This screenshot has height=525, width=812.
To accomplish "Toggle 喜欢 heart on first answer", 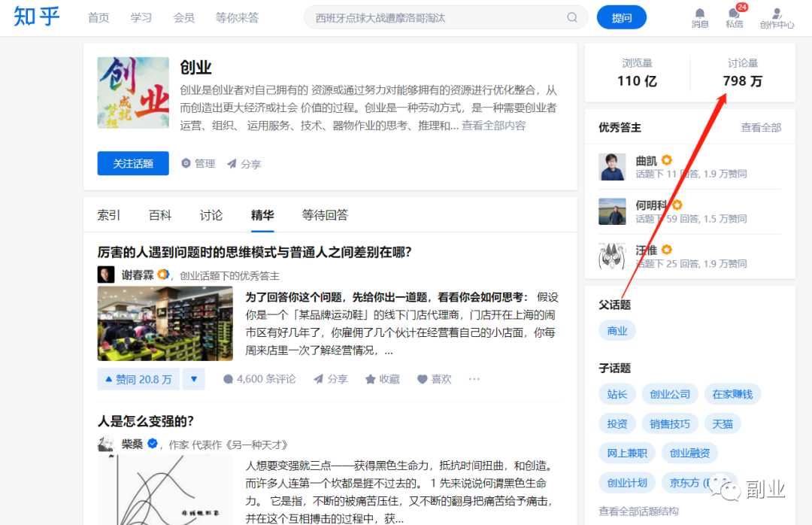I will pos(434,379).
